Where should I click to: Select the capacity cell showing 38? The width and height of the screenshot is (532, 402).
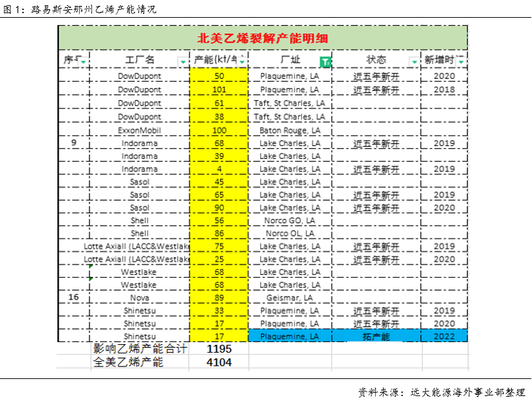pos(219,116)
